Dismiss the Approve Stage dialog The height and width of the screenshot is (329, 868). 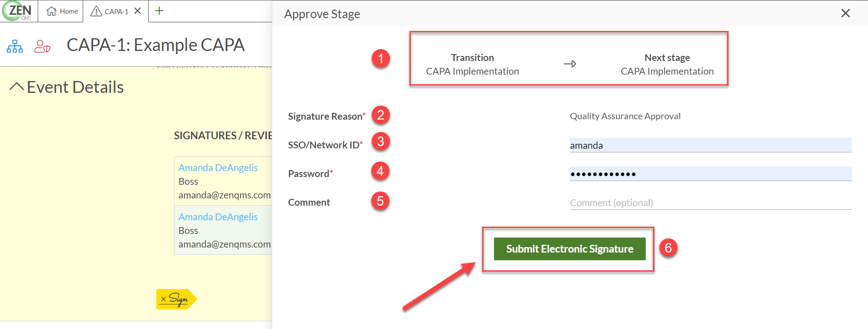click(x=845, y=13)
